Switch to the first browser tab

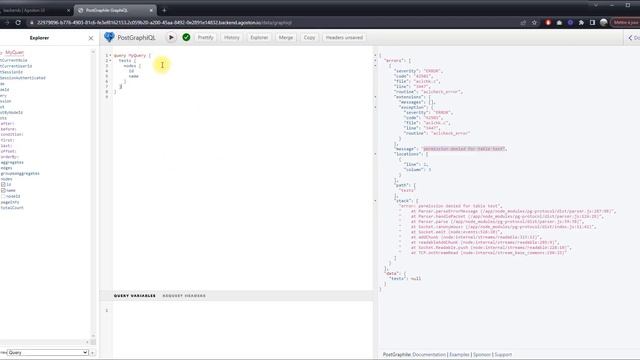click(35, 10)
